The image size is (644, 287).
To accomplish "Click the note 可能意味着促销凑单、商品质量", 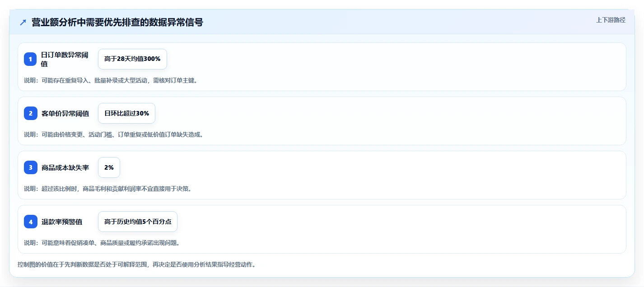I will (x=102, y=243).
